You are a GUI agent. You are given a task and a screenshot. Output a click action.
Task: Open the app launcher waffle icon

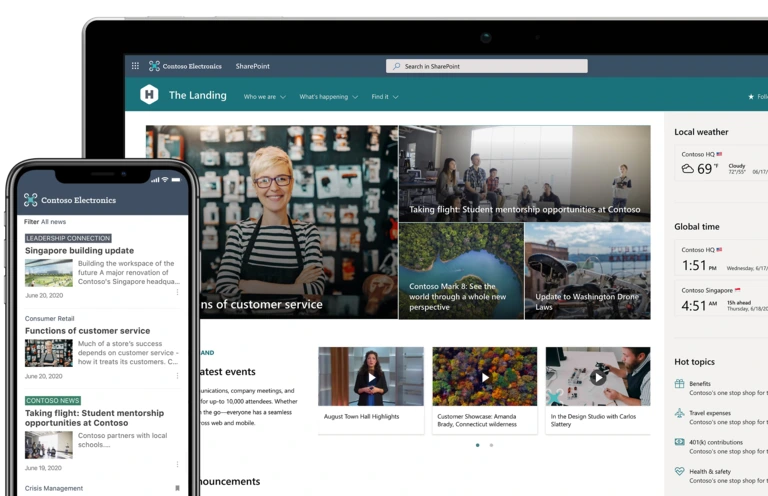[135, 66]
